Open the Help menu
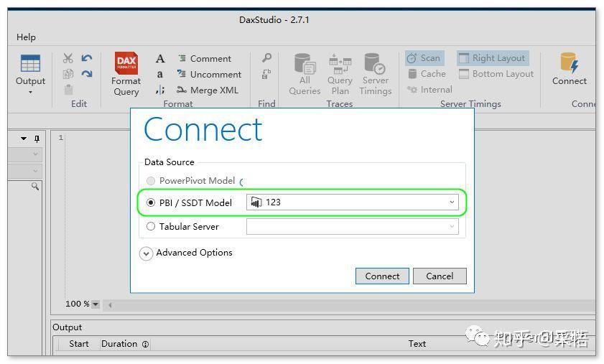The image size is (604, 364). [x=26, y=37]
